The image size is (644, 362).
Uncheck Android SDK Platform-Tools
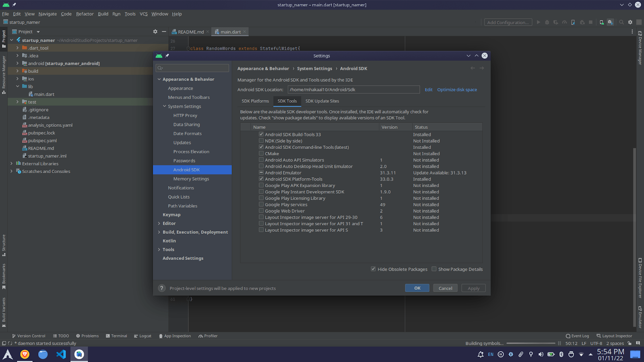261,179
